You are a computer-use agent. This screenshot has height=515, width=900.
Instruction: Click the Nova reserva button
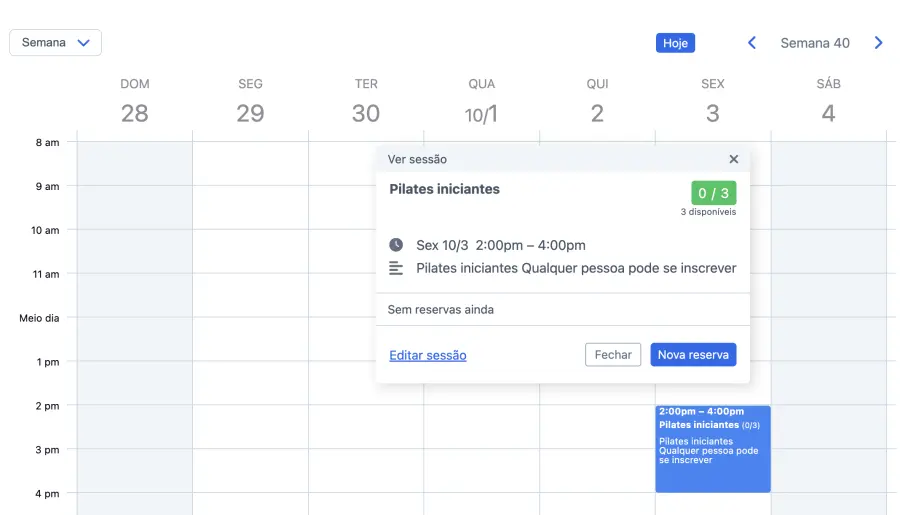click(693, 355)
